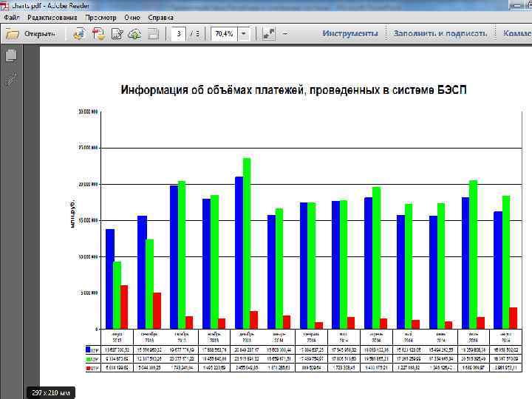
Task: Click the Открыть folder icon
Action: [x=13, y=33]
